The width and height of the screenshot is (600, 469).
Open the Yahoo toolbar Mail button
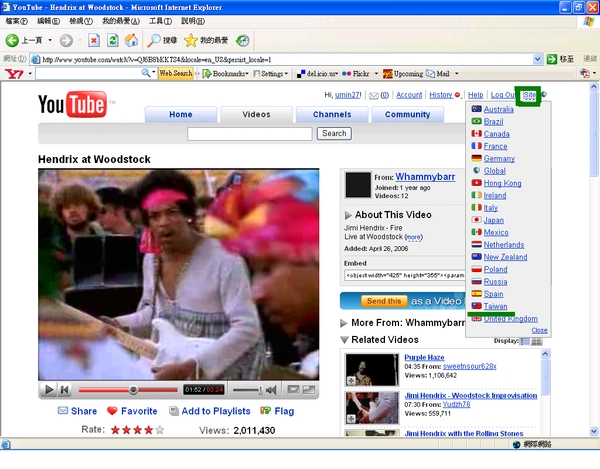coord(439,73)
